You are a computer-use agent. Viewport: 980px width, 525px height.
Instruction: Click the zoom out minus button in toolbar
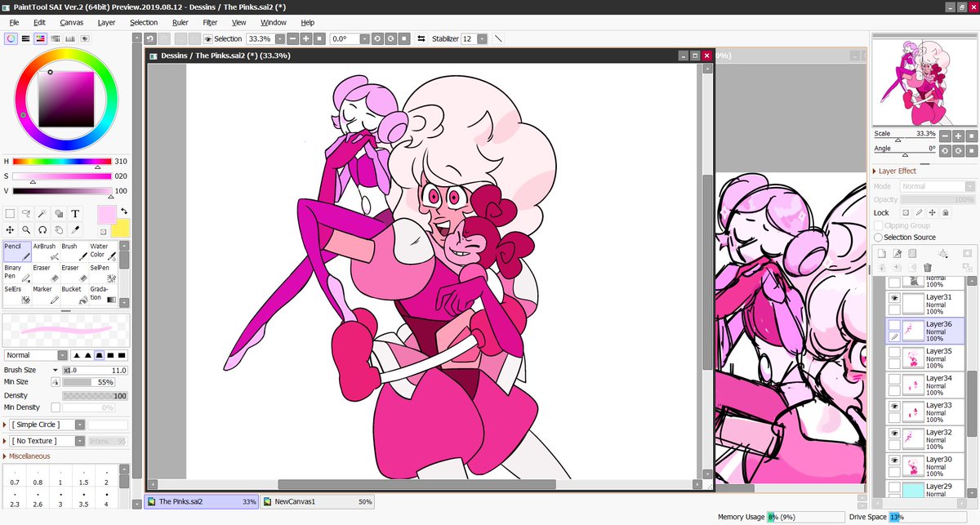pos(292,38)
